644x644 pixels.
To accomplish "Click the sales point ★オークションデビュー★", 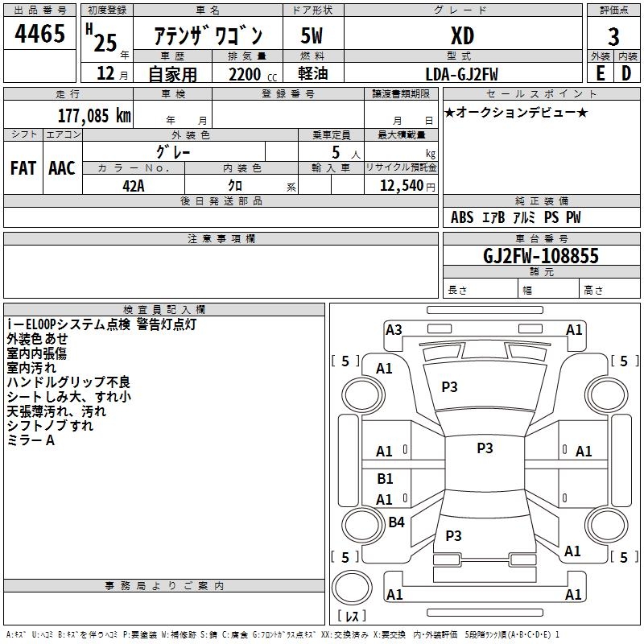I will (516, 113).
